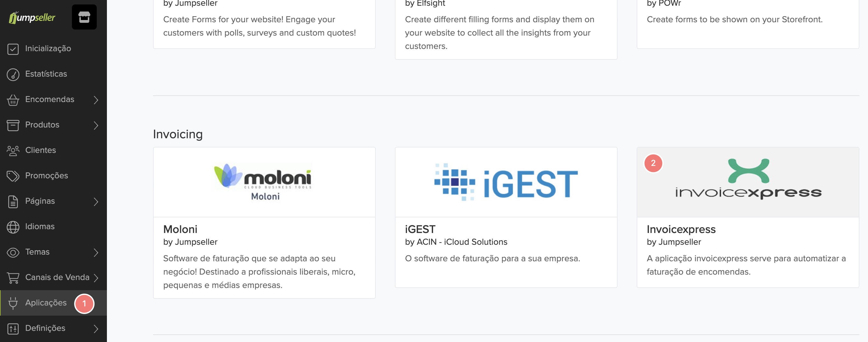The height and width of the screenshot is (342, 868).
Task: Expand the Páginas chevron
Action: [96, 201]
